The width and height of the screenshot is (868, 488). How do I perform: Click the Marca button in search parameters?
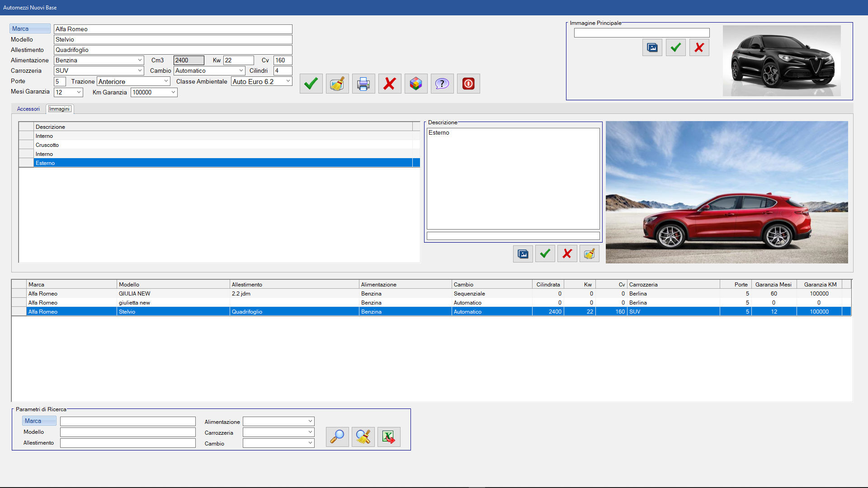[x=39, y=421]
